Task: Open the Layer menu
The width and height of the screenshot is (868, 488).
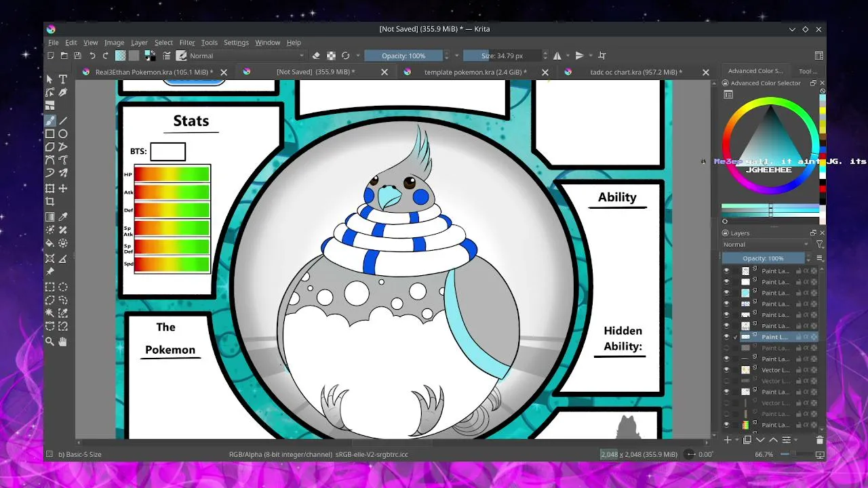Action: tap(139, 42)
